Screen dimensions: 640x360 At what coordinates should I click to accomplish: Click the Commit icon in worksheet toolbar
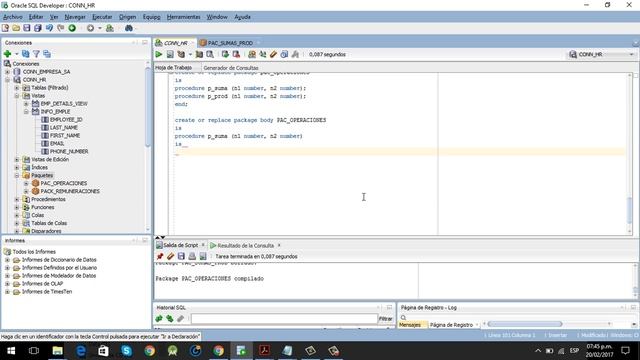(x=225, y=54)
